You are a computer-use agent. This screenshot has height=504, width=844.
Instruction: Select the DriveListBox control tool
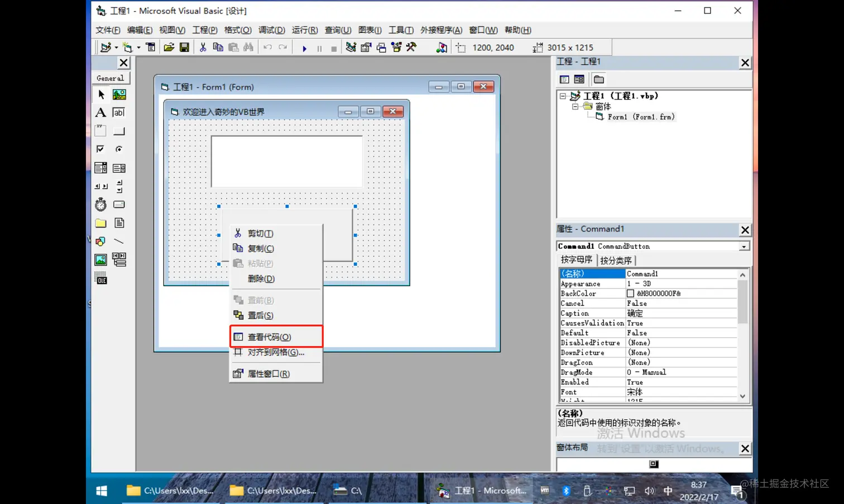pyautogui.click(x=119, y=205)
